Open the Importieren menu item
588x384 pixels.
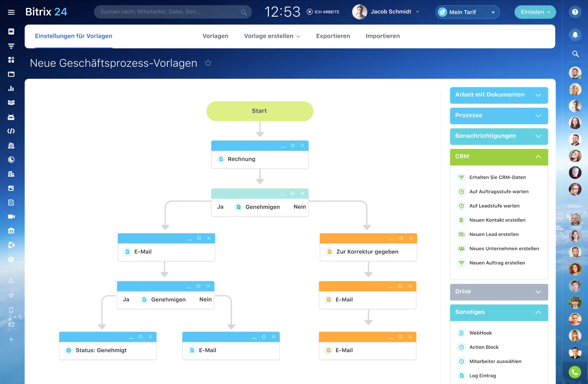pyautogui.click(x=382, y=36)
